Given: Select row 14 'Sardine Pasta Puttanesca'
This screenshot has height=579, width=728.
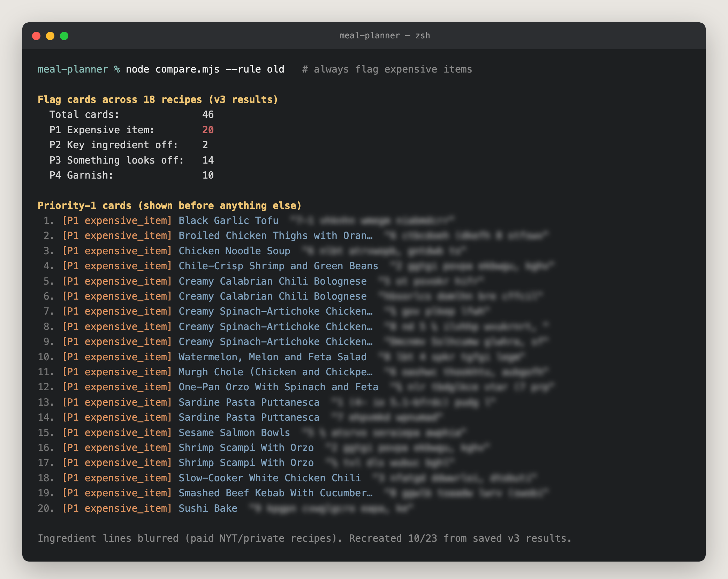Looking at the screenshot, I should (x=241, y=417).
